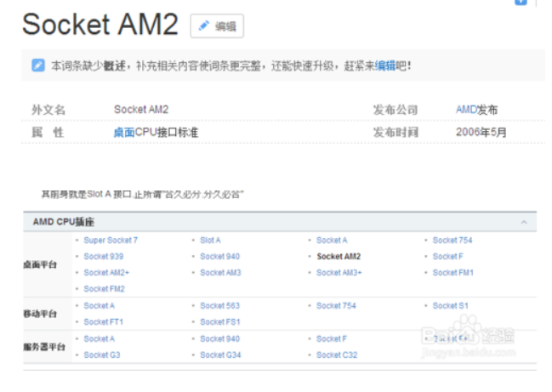Open the blue 编辑 link in notice

384,65
